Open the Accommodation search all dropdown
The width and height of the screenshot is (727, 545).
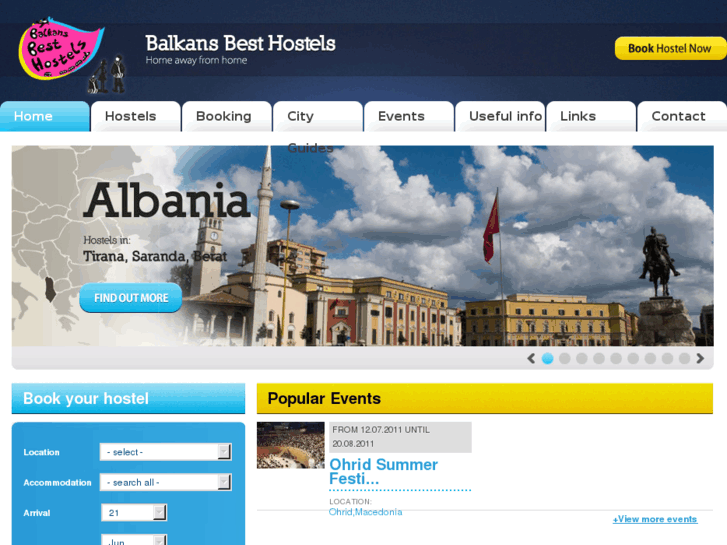166,482
